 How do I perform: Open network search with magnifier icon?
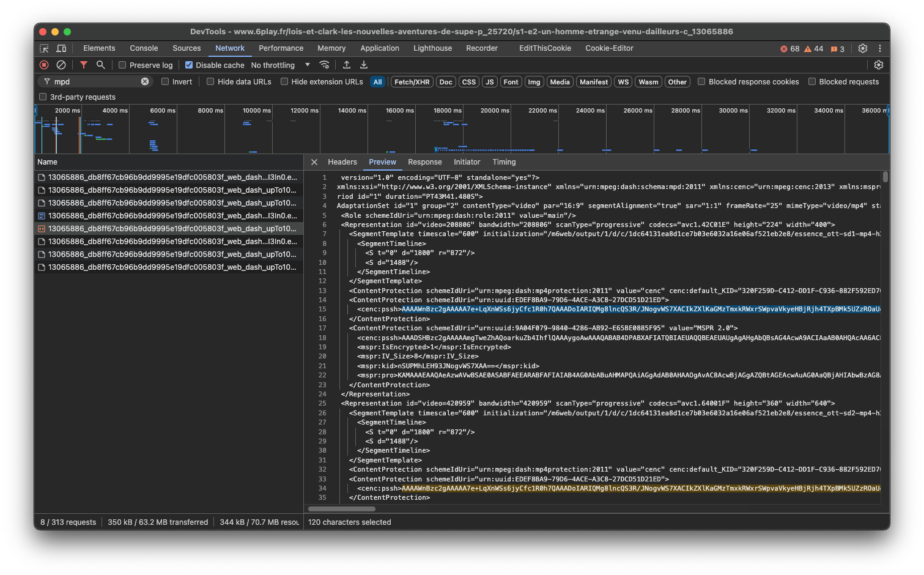101,65
